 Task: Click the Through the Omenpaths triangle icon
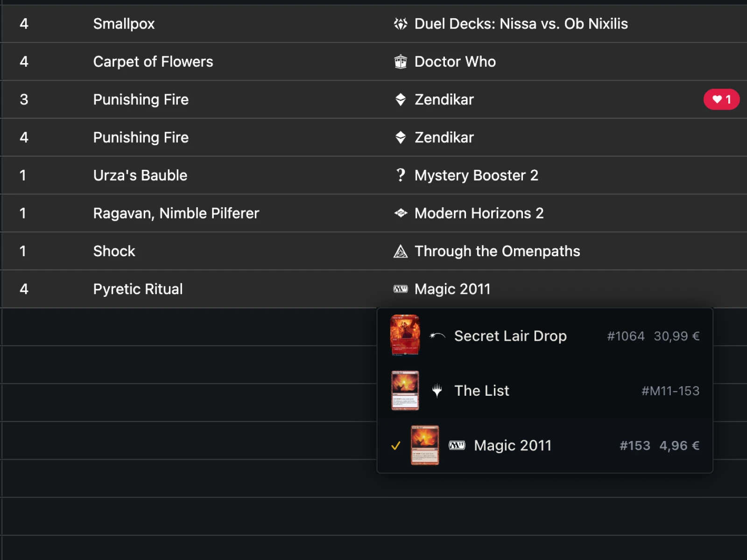401,252
